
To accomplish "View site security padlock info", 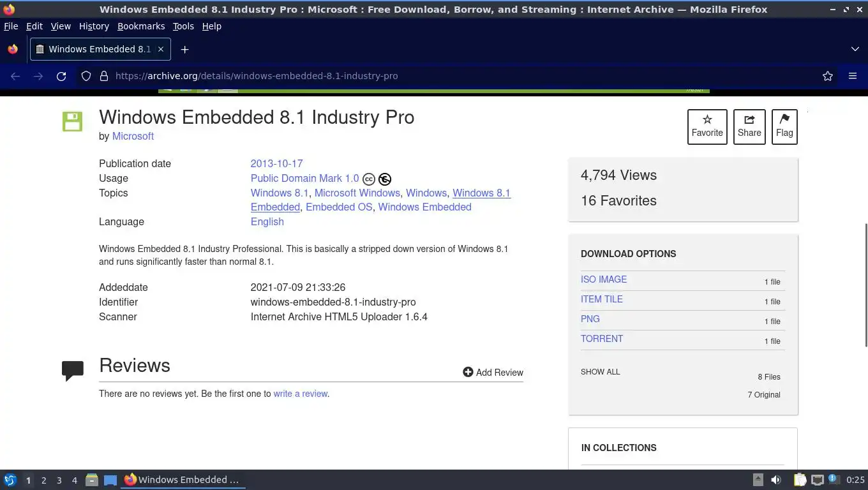I will [x=104, y=76].
